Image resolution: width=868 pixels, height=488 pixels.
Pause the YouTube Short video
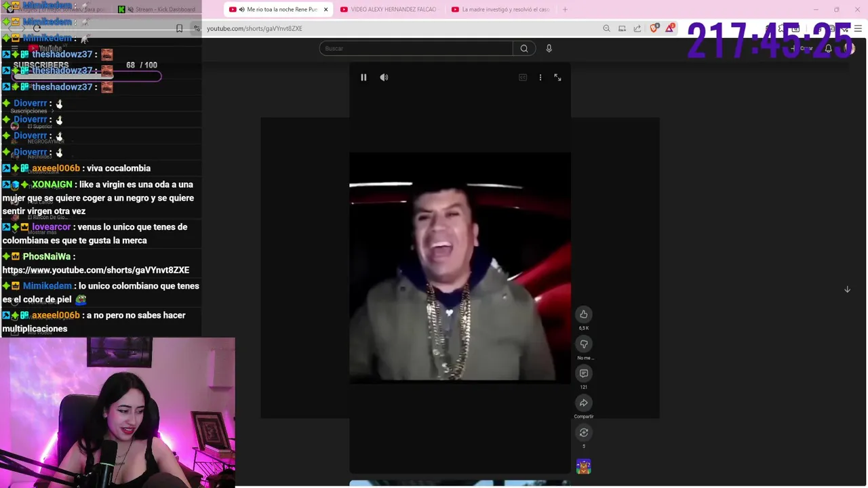[x=363, y=77]
